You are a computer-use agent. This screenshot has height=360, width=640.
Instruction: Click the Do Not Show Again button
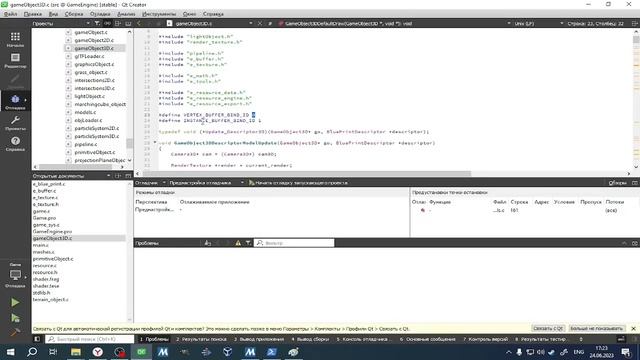pos(596,328)
